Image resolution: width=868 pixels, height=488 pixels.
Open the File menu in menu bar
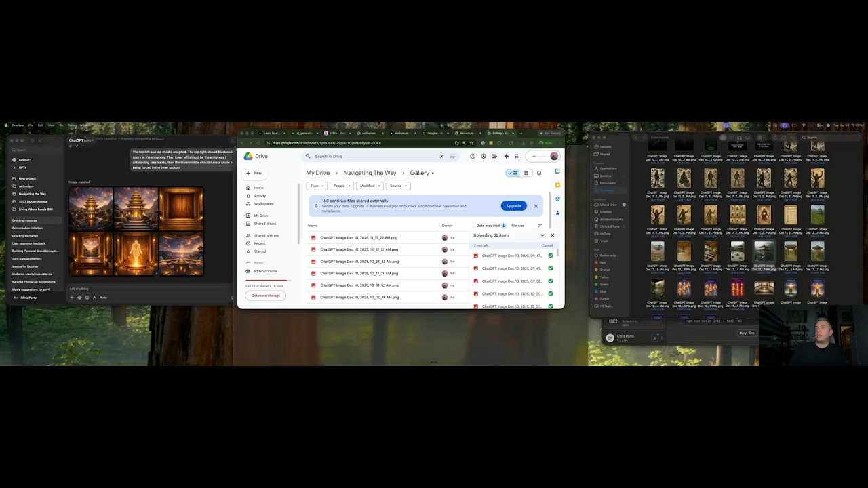[x=31, y=125]
